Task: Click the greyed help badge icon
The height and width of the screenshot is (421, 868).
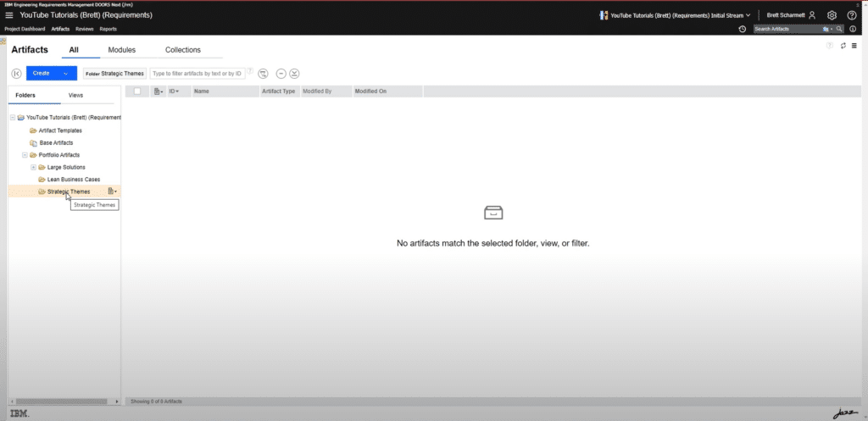Action: tap(829, 46)
